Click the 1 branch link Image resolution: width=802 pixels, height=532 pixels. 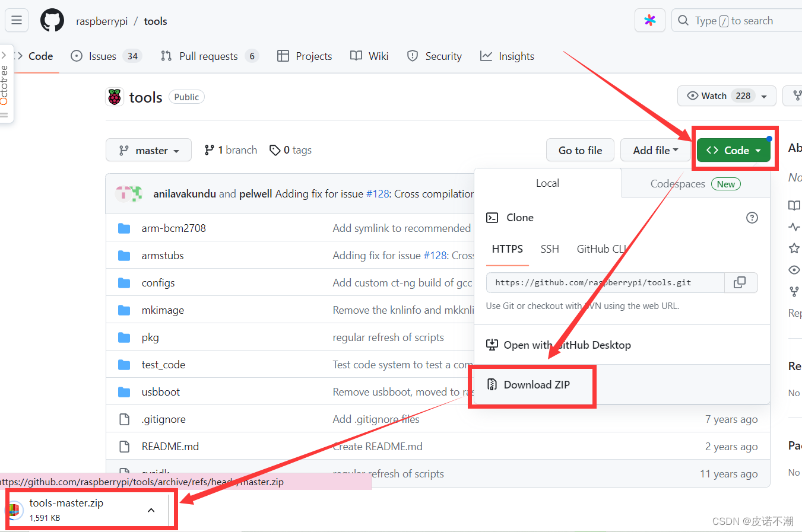(x=231, y=150)
